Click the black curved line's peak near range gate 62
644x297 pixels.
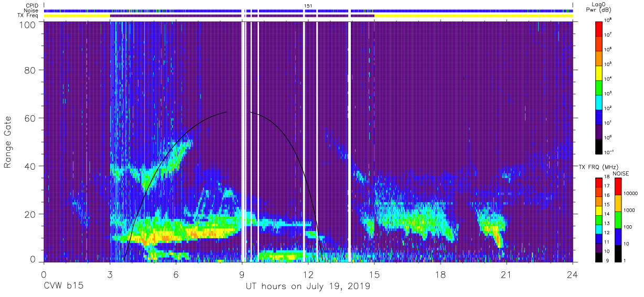227,112
